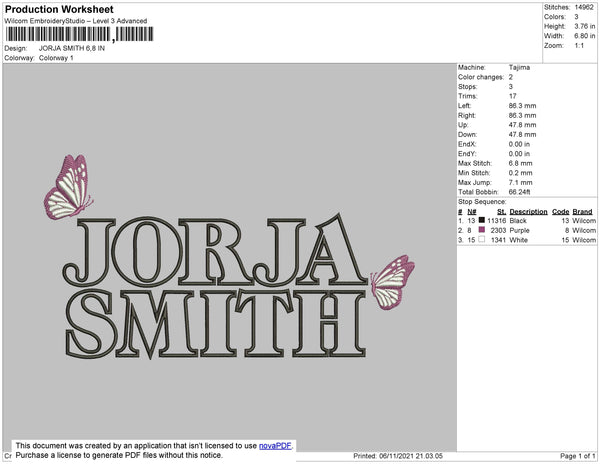Viewport: 600px width, 464px height.
Task: Click the 'Production Worksheet' heading
Action: coord(59,9)
